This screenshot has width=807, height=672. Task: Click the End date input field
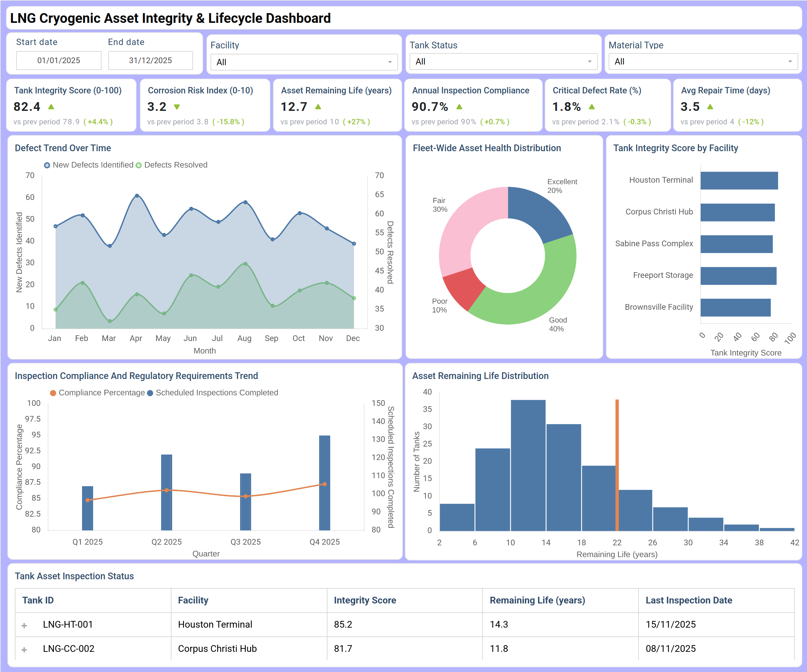[150, 60]
